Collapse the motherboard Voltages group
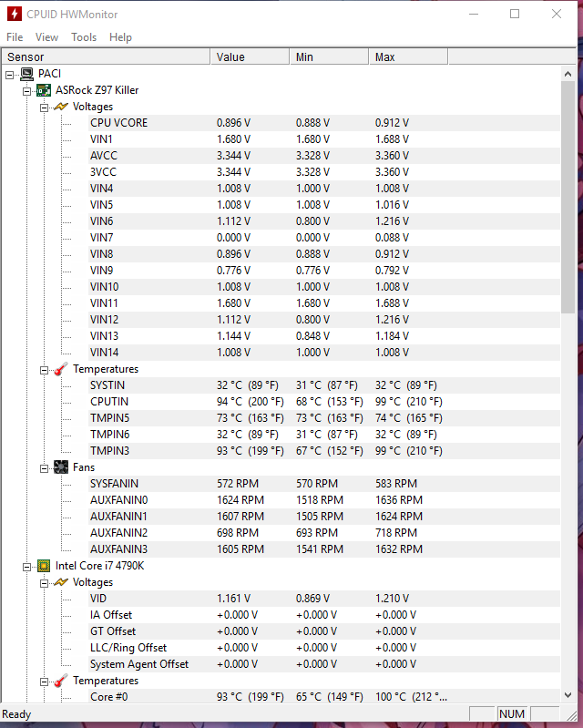The image size is (583, 728). tap(44, 108)
